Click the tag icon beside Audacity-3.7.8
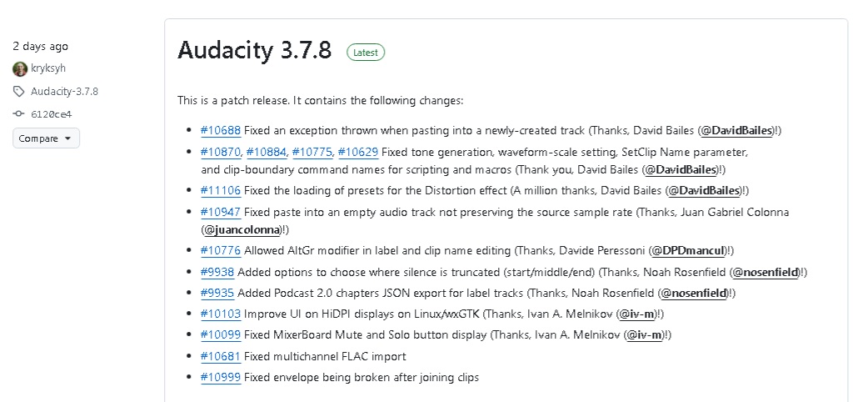The width and height of the screenshot is (868, 402). [19, 92]
